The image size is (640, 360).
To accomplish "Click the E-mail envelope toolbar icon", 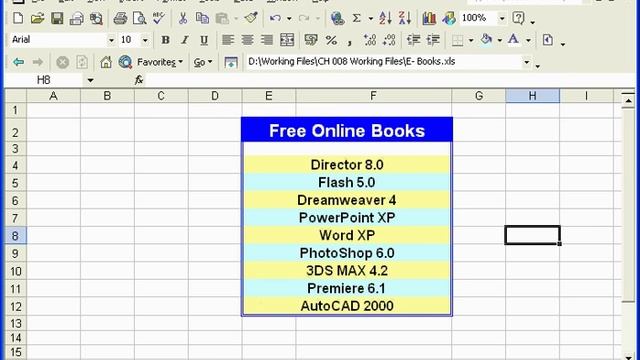I will pyautogui.click(x=76, y=18).
